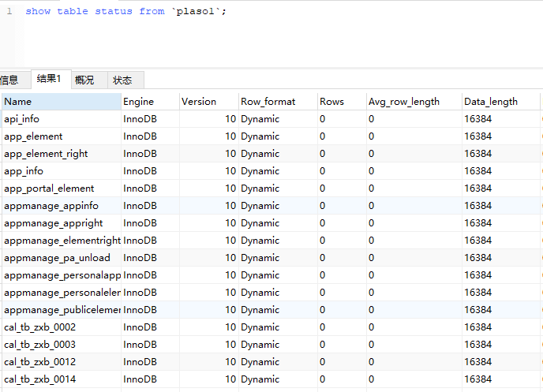This screenshot has height=392, width=543.
Task: Click the Avg_row_length column header
Action: [414, 102]
